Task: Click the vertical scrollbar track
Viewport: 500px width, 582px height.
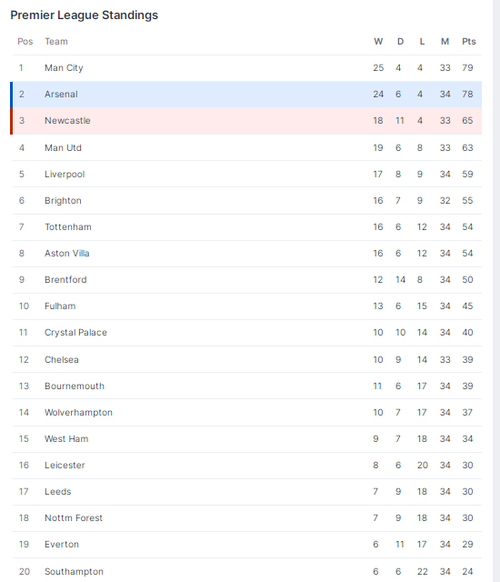Action: pyautogui.click(x=496, y=291)
